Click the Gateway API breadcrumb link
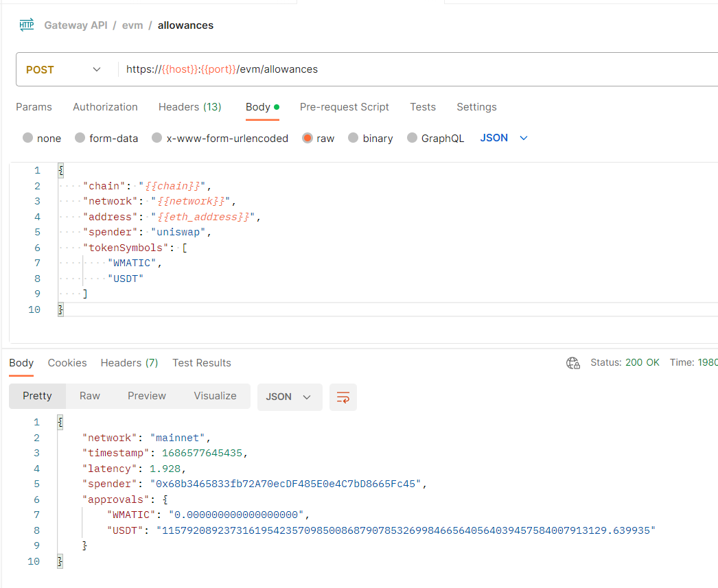The width and height of the screenshot is (718, 588). point(76,25)
